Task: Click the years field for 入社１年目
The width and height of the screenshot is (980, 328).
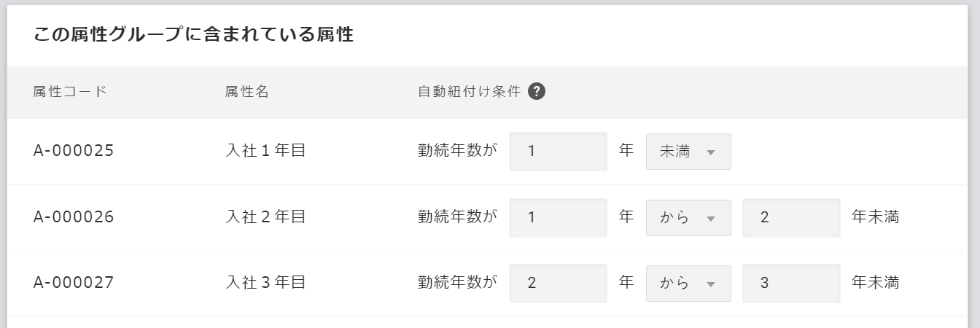Action: coord(558,152)
